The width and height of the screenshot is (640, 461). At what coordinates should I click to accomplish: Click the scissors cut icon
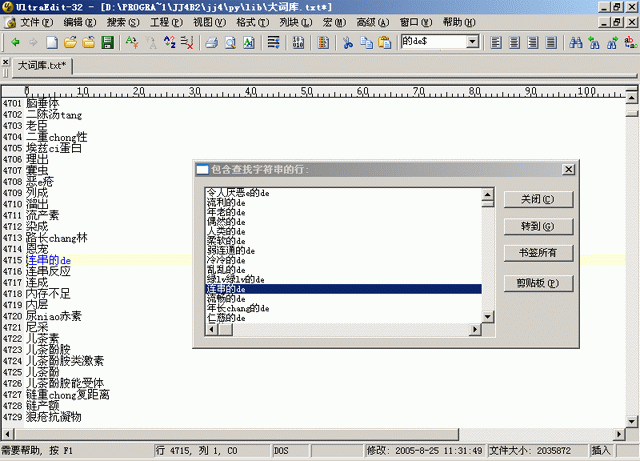click(x=348, y=42)
